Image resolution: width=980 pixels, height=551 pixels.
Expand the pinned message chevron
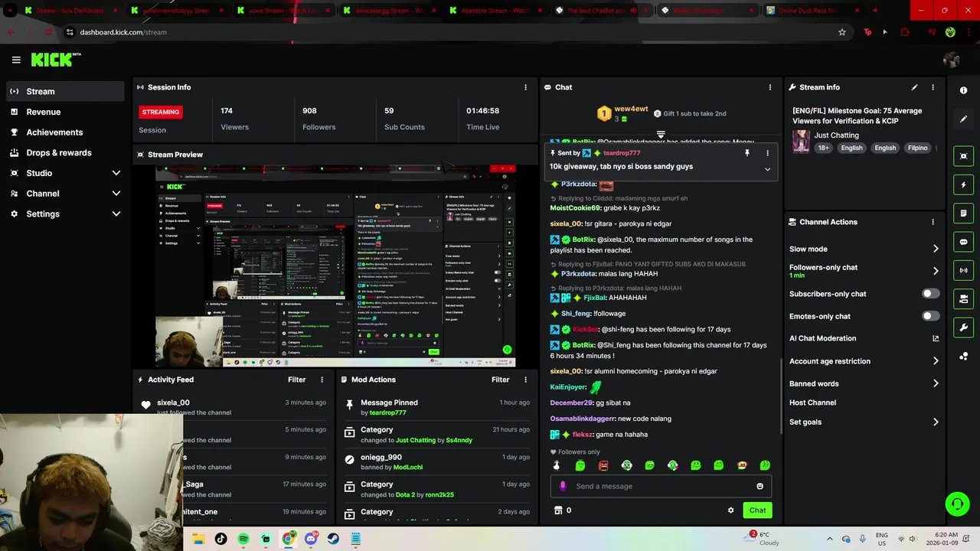coord(767,169)
